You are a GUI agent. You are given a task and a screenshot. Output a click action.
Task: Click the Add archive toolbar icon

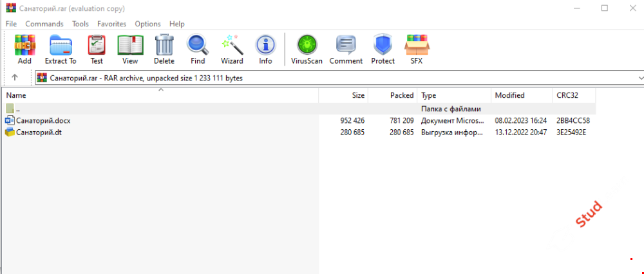point(24,50)
